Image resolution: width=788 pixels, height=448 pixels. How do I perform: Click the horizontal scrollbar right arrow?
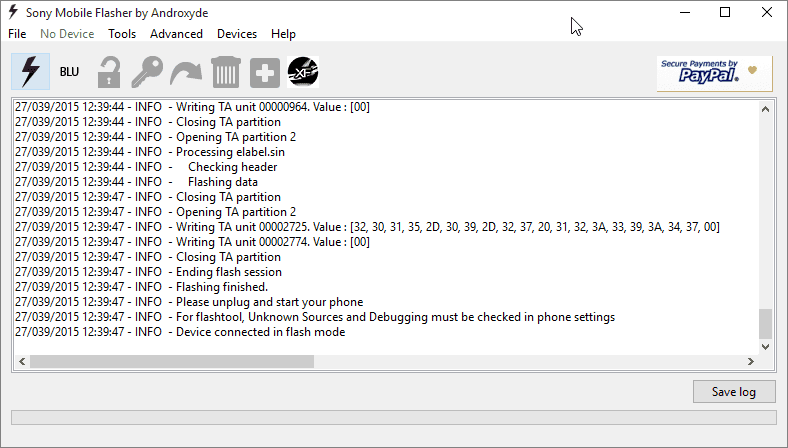pos(751,362)
